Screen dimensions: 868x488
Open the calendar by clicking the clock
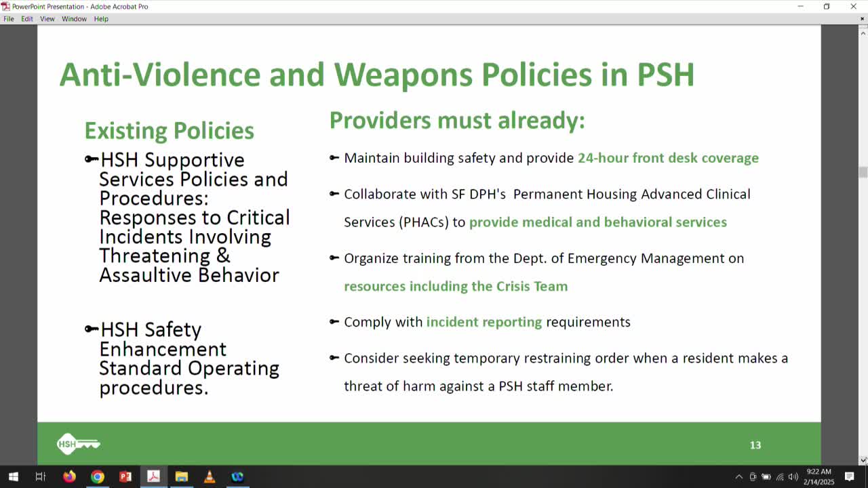(x=818, y=477)
